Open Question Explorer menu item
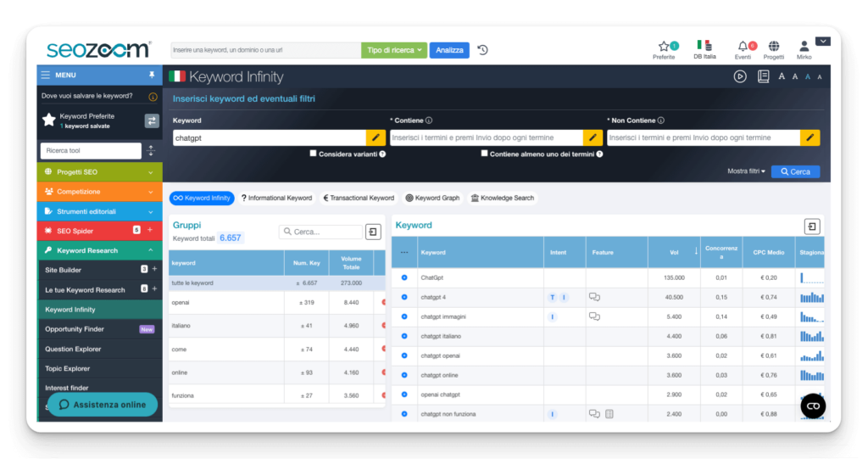 coord(73,349)
